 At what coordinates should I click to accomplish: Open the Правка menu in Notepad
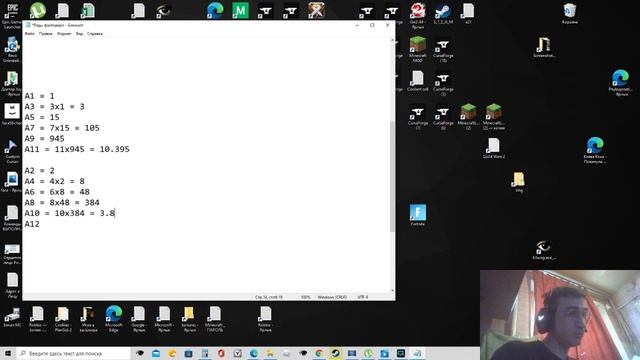46,34
